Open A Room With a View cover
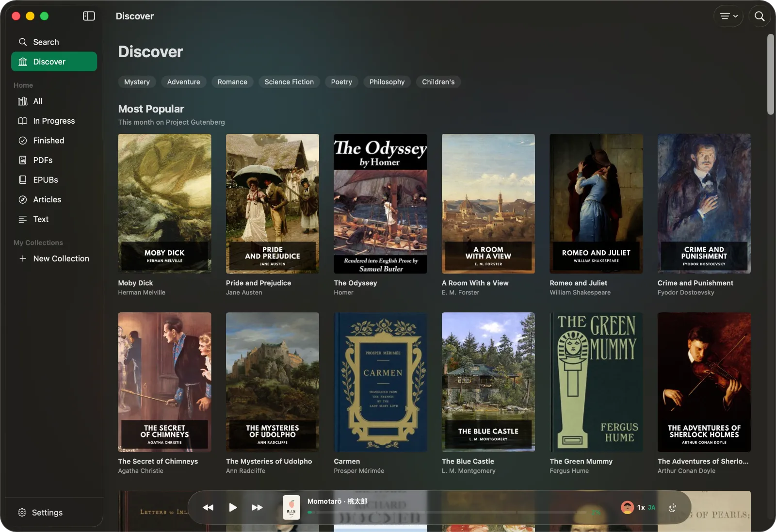The height and width of the screenshot is (532, 776). [488, 204]
